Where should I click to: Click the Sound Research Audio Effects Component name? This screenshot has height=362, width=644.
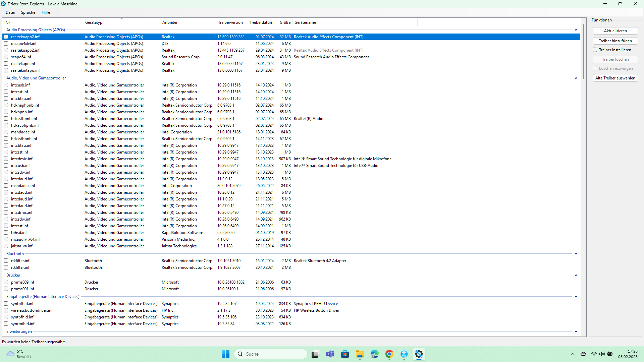(331, 57)
